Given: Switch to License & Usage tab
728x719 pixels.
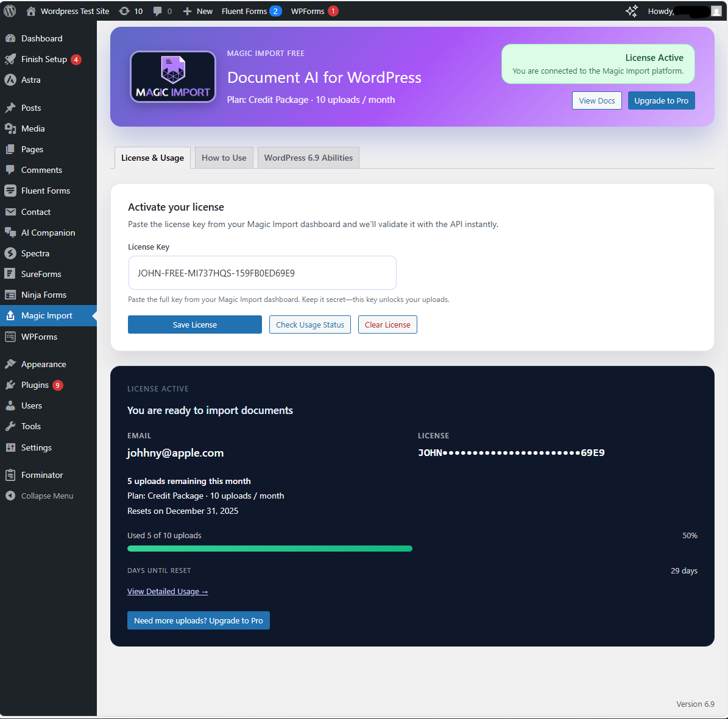Looking at the screenshot, I should 152,158.
